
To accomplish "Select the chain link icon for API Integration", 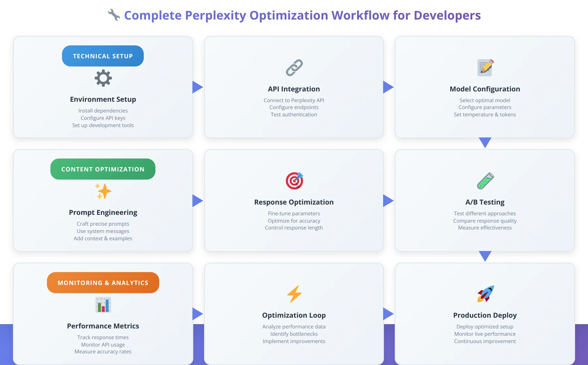I will pyautogui.click(x=294, y=68).
